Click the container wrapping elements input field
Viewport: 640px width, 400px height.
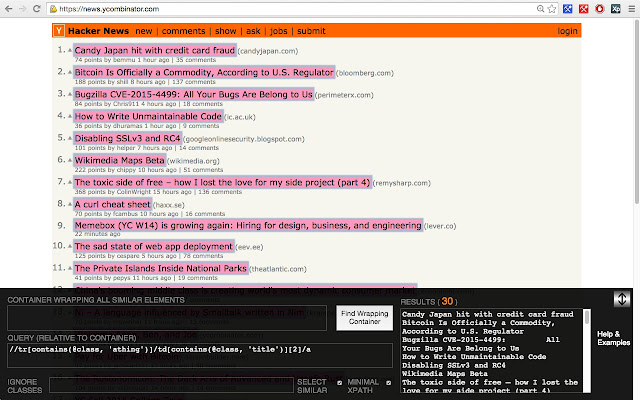pos(167,318)
